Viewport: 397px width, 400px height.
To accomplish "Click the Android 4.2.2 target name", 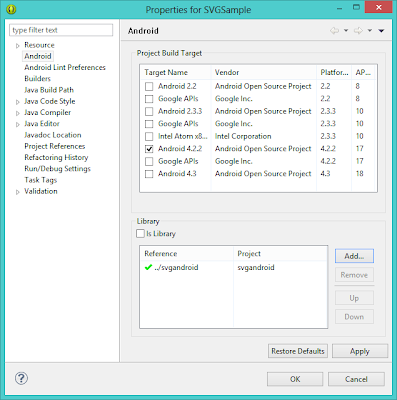I will 180,149.
